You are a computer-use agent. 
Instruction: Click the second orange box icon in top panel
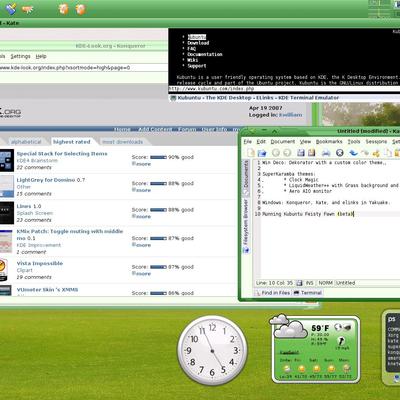click(80, 9)
